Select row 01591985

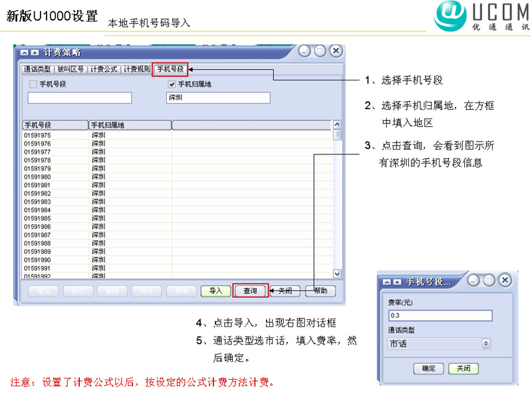[x=178, y=219]
